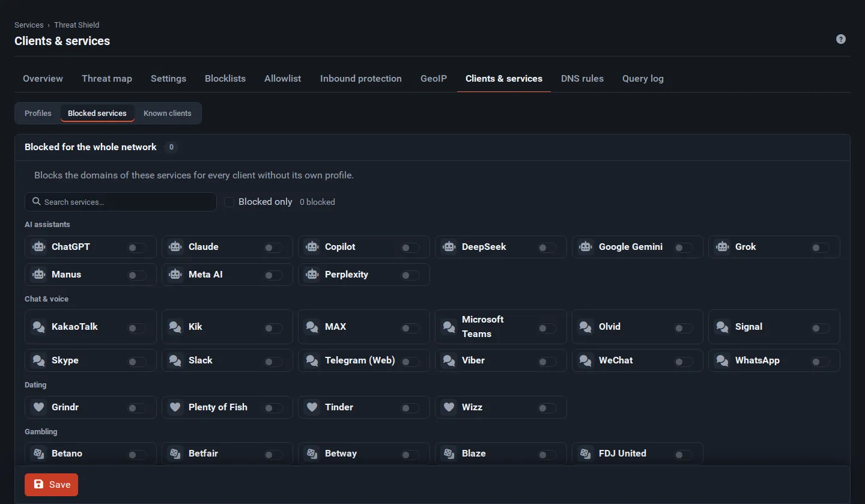Select the Profiles sub-tab

38,113
